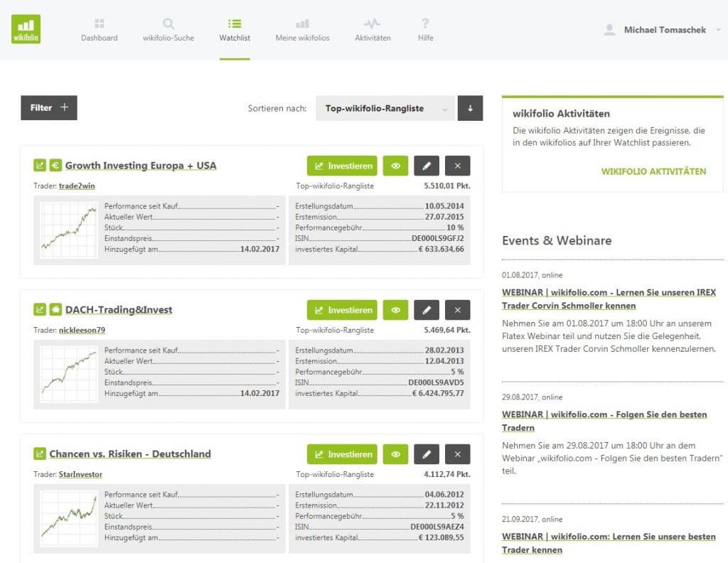Screen dimensions: 728x563
Task: Open the Top-wikifolio-Rangliste sort dropdown
Action: (385, 109)
